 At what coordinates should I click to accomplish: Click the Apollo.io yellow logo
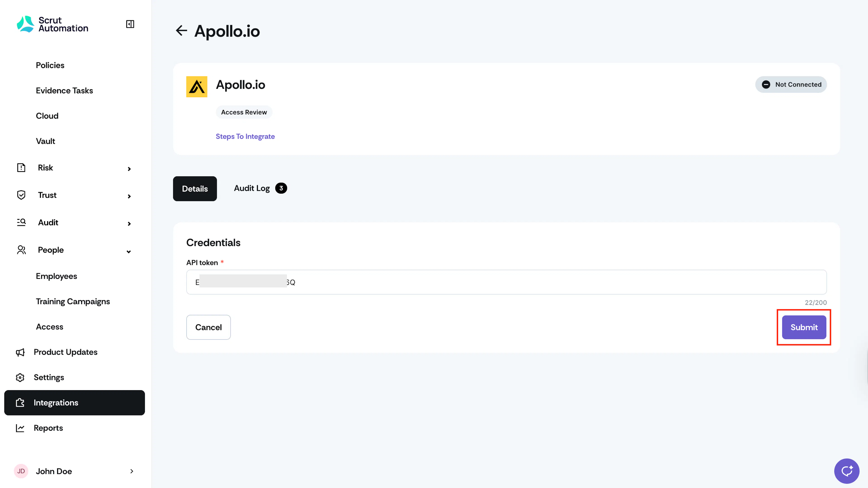point(197,87)
